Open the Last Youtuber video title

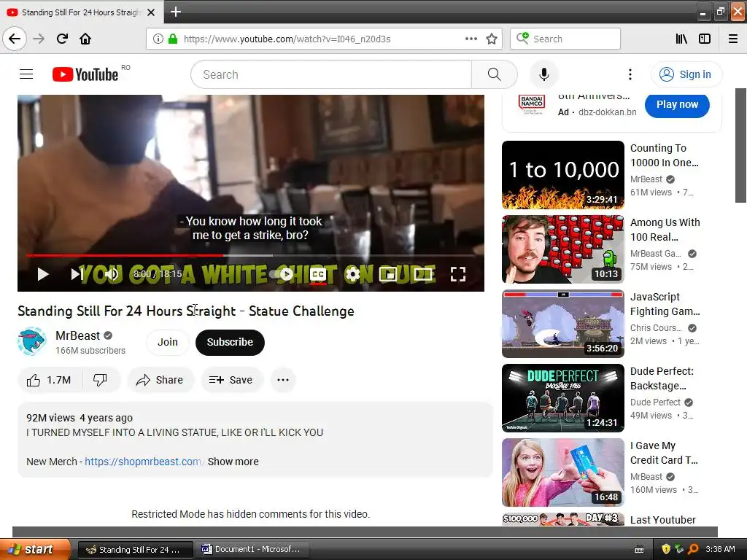click(662, 520)
